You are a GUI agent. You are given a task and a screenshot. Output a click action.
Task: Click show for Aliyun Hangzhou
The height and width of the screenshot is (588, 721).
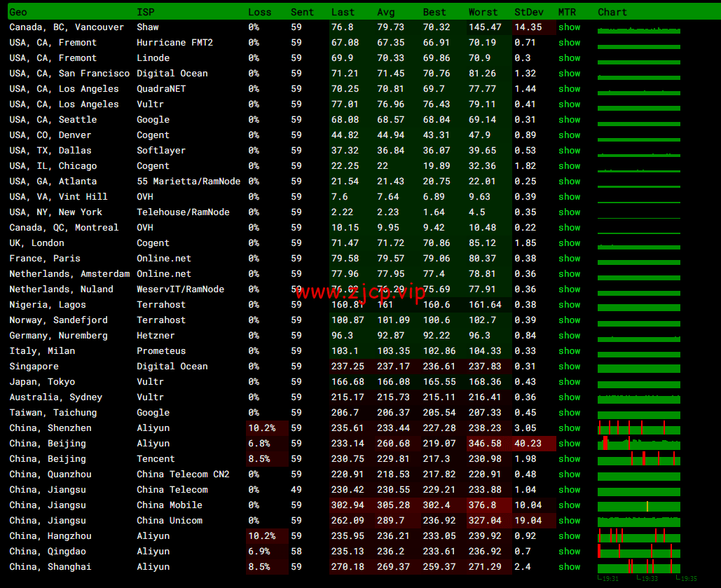(x=569, y=536)
